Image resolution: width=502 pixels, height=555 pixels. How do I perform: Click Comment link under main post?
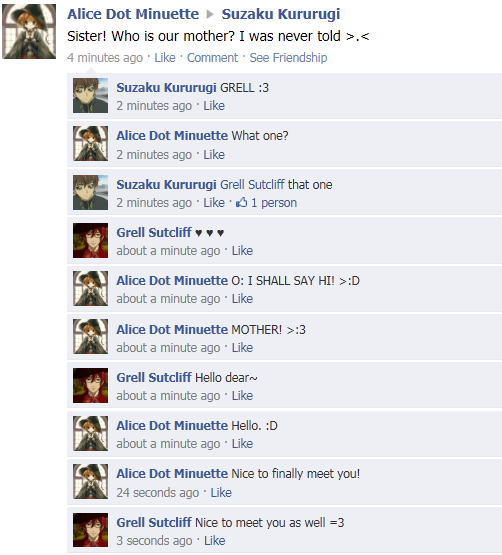pyautogui.click(x=212, y=57)
